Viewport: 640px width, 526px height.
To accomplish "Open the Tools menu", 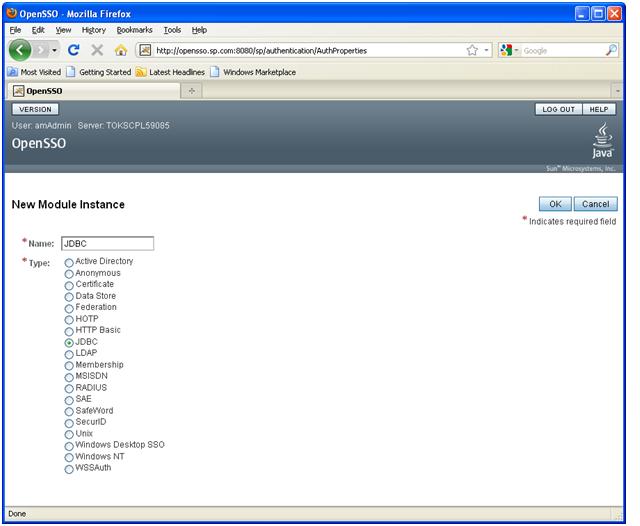I will click(x=172, y=30).
